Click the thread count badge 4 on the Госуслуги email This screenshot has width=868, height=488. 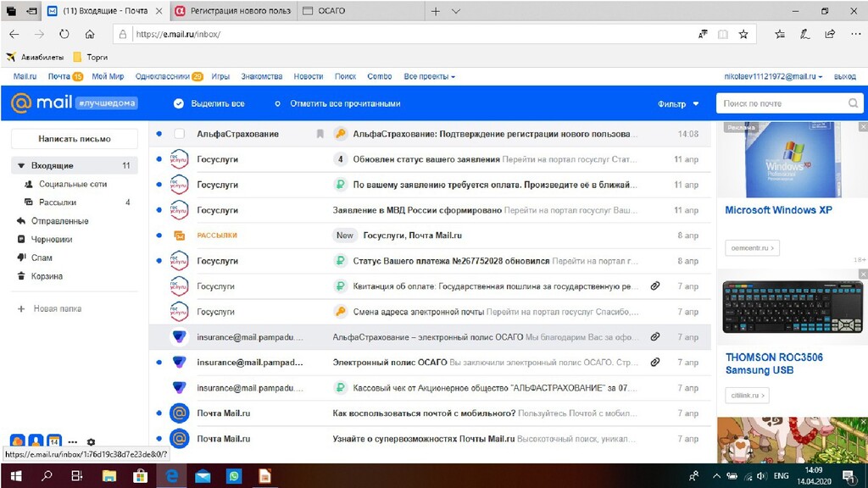pyautogui.click(x=340, y=159)
